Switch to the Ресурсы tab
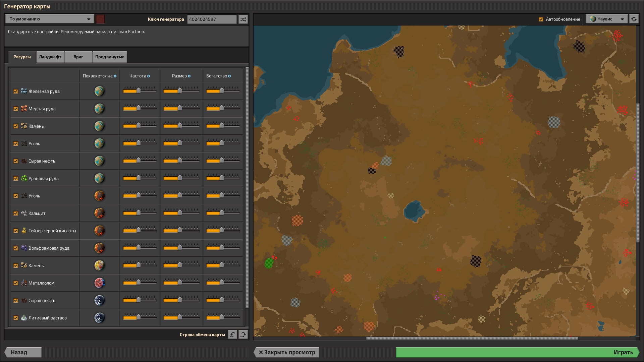This screenshot has height=362, width=644. (22, 57)
